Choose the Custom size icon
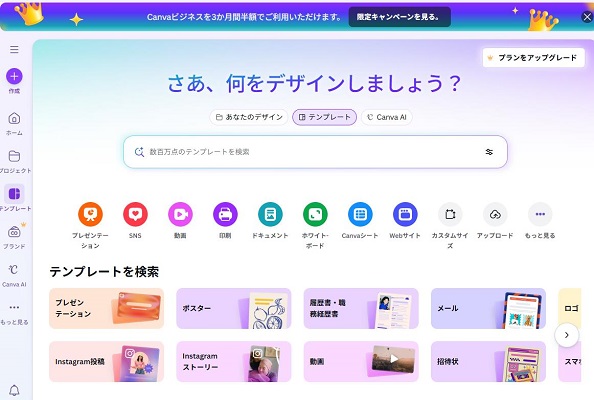Image resolution: width=594 pixels, height=400 pixels. point(450,214)
